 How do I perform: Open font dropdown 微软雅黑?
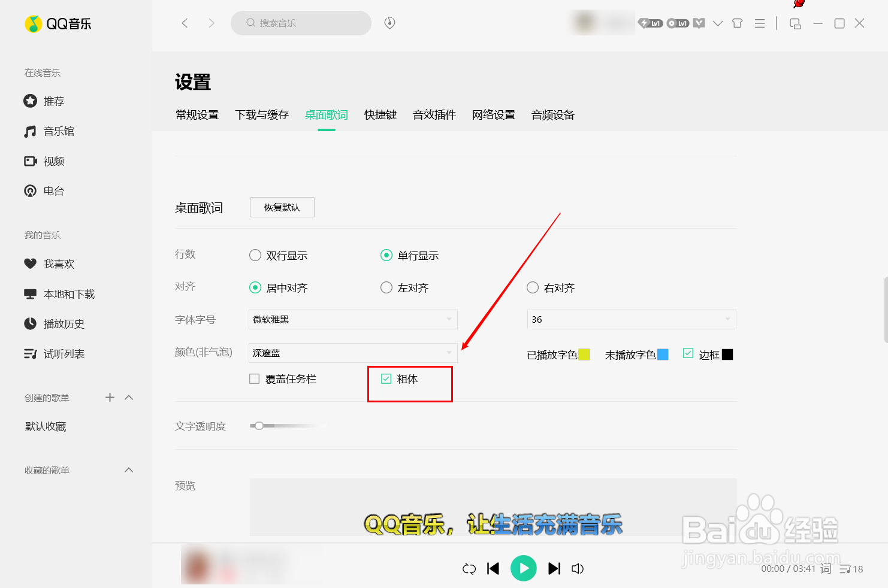pos(353,319)
